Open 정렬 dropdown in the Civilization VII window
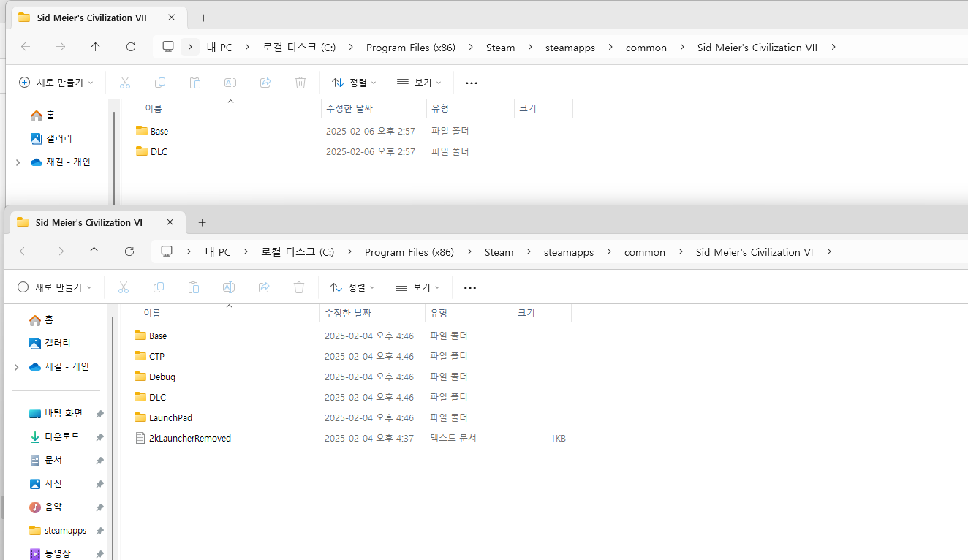968x560 pixels. [354, 83]
